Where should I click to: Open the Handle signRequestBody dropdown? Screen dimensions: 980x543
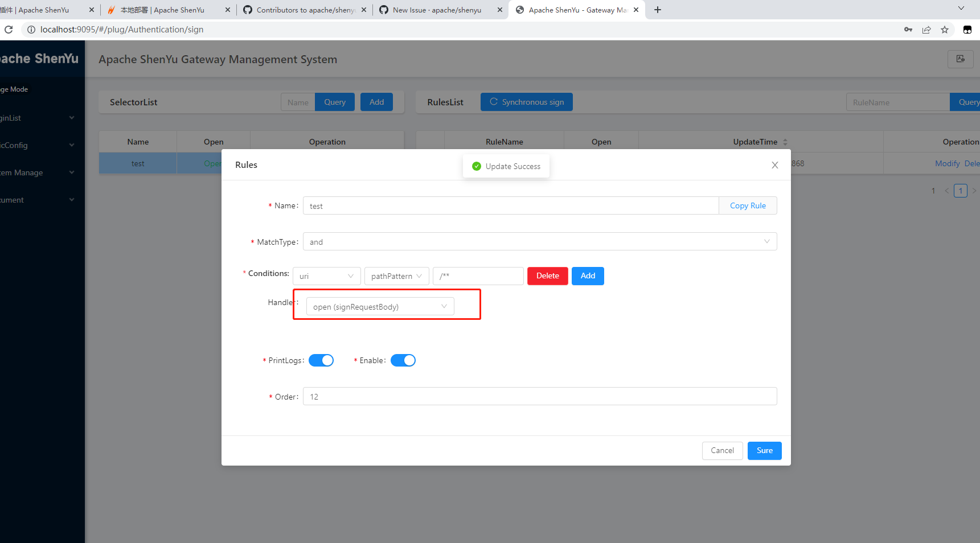380,306
